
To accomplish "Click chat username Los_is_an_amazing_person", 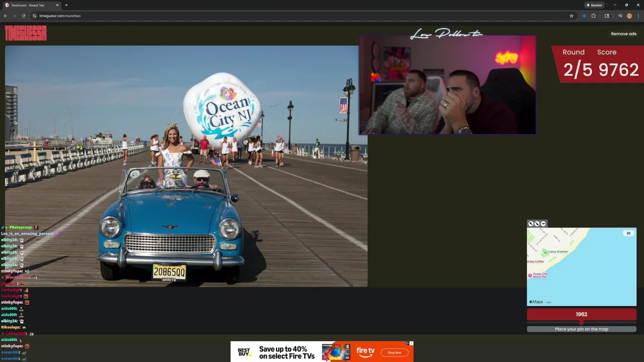I will tap(27, 233).
